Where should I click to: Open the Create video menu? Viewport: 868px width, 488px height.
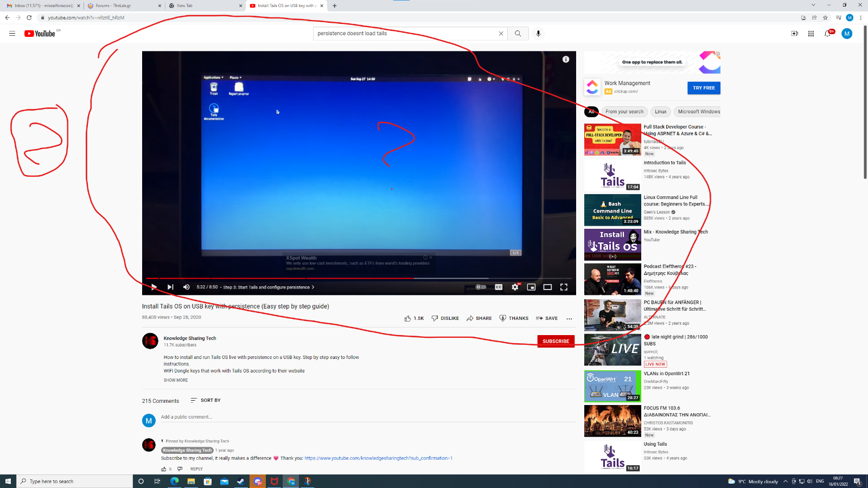795,34
